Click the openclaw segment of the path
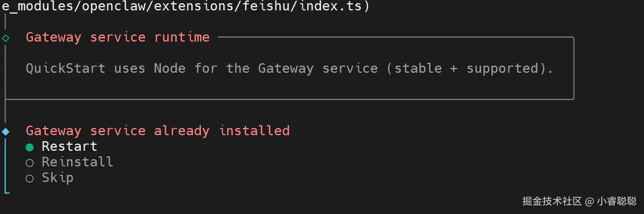Viewport: 644px width, 214px height. 114,6
